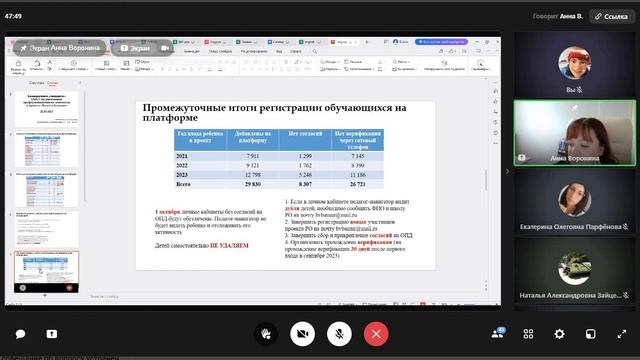Click the pin icon on Анна Воронина tile
The image size is (640, 360).
point(574,108)
